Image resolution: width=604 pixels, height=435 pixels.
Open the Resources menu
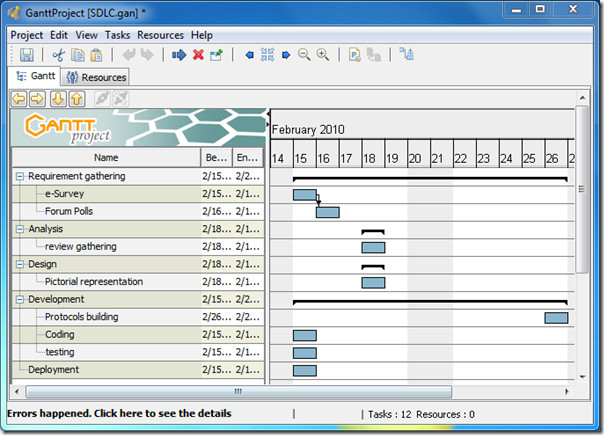[x=161, y=35]
